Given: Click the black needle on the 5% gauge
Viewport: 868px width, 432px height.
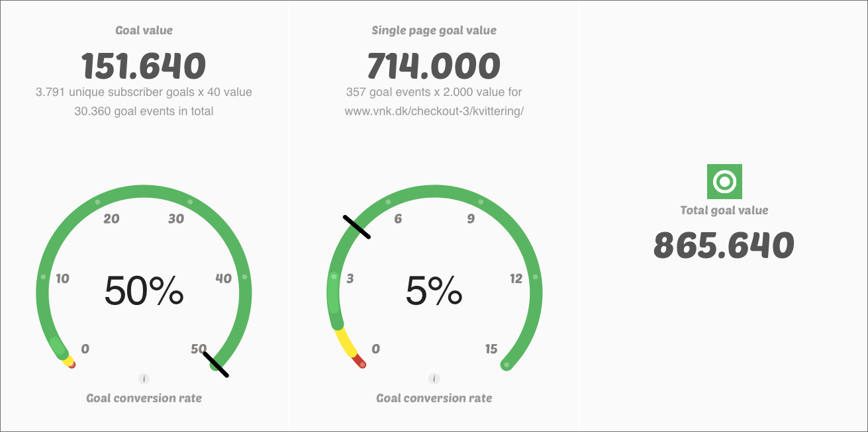Looking at the screenshot, I should tap(356, 226).
